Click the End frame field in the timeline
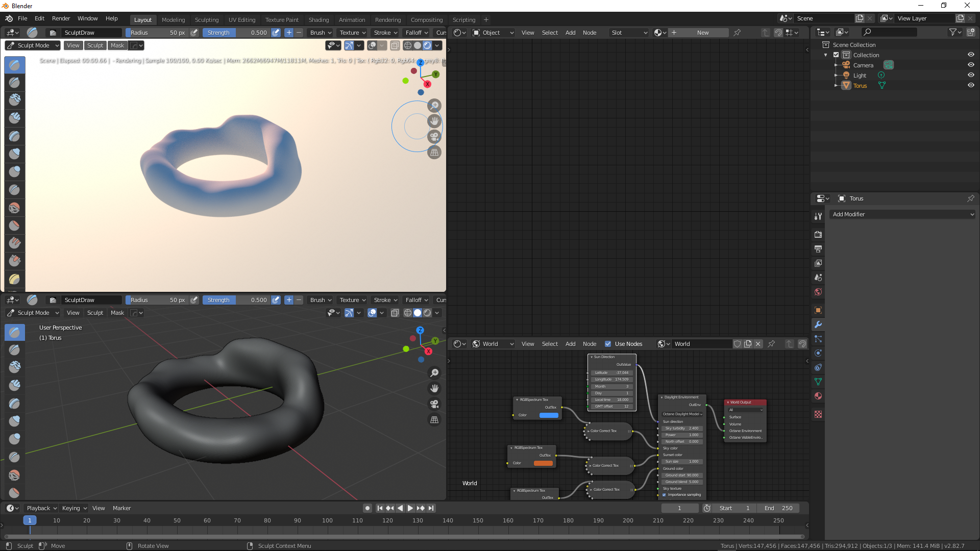980x551 pixels. [x=778, y=508]
